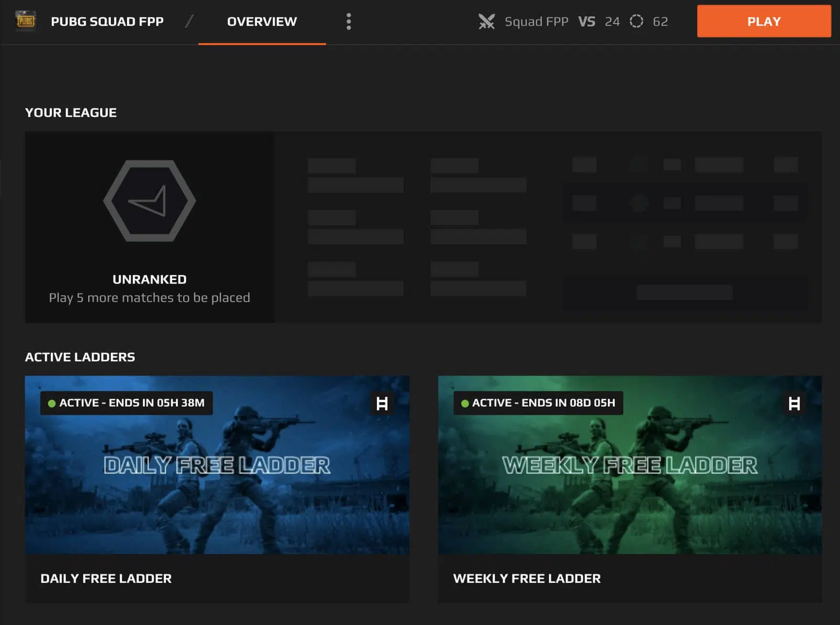This screenshot has width=840, height=625.
Task: Open the Weekly Free Ladder title link
Action: 527,578
